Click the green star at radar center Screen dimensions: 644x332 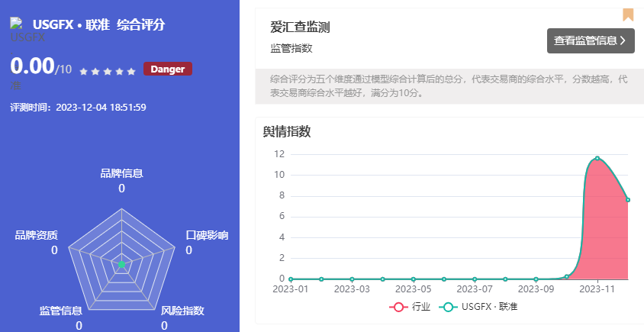121,264
